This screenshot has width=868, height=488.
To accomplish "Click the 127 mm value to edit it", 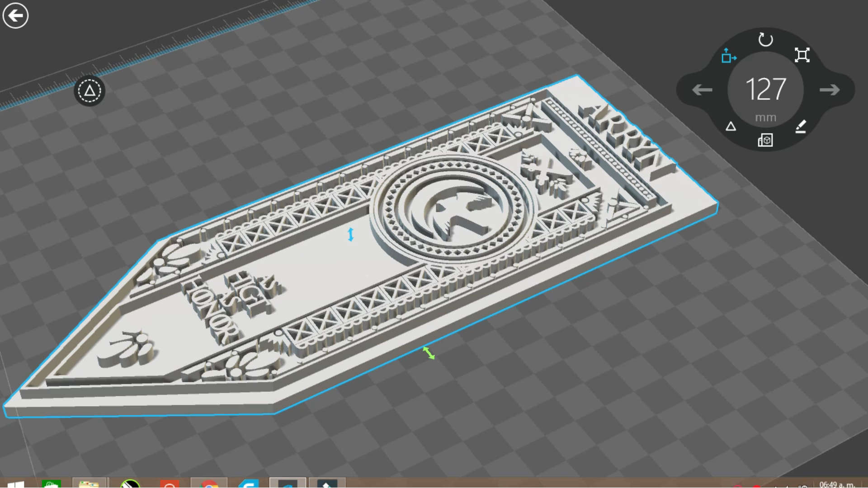I will click(x=765, y=89).
